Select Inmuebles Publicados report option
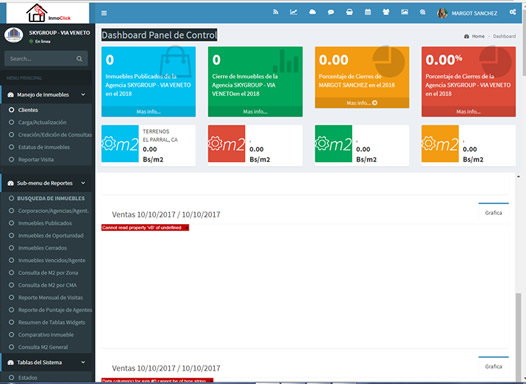Image resolution: width=526 pixels, height=384 pixels. [x=45, y=223]
